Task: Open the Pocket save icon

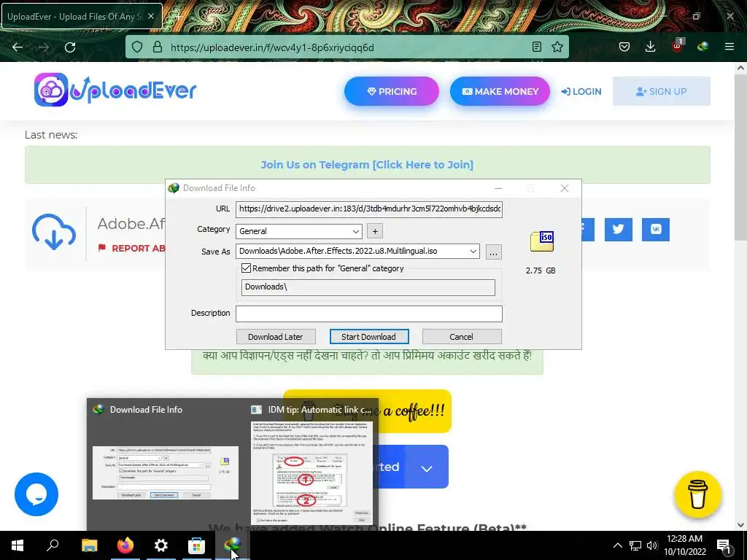Action: (x=624, y=47)
